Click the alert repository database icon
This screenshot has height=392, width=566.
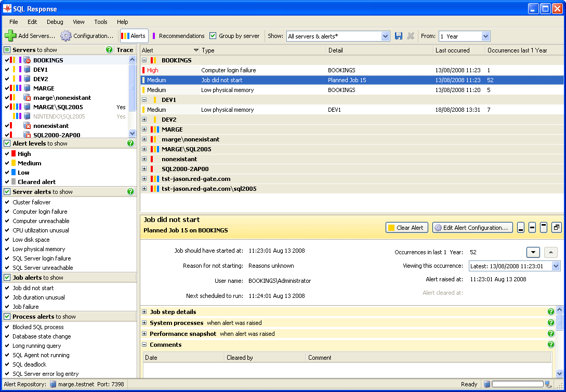coord(53,384)
